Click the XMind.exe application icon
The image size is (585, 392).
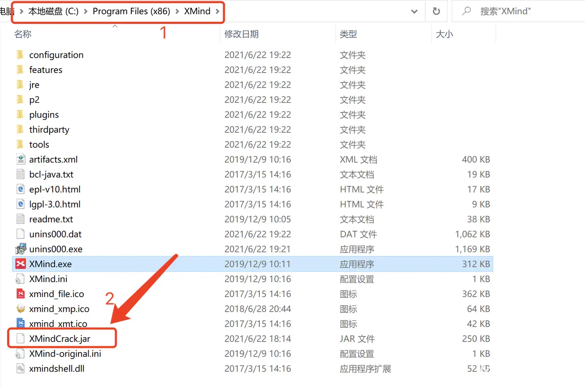[20, 264]
